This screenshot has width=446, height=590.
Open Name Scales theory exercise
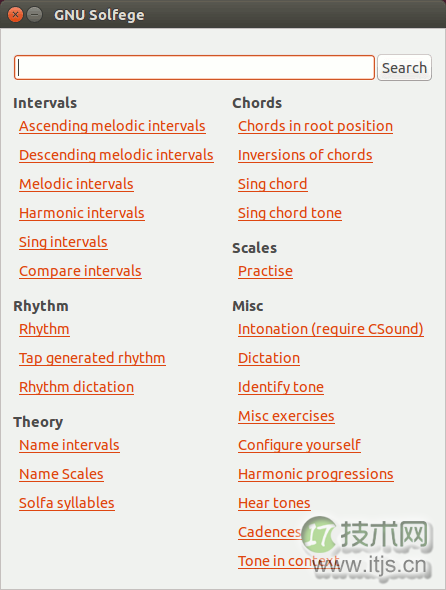tap(61, 474)
